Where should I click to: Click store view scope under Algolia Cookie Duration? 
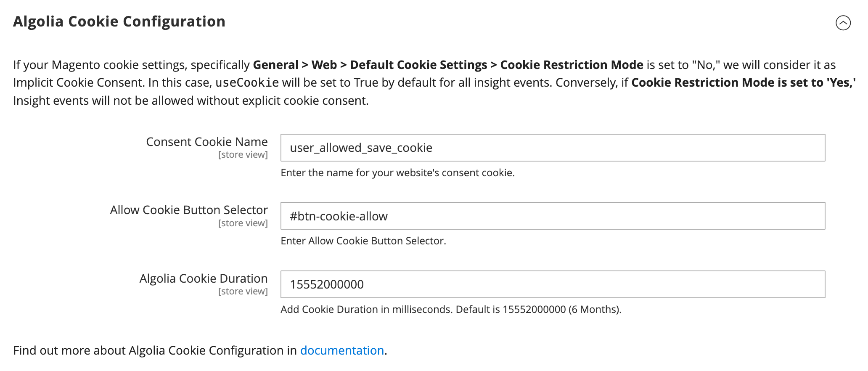point(243,291)
